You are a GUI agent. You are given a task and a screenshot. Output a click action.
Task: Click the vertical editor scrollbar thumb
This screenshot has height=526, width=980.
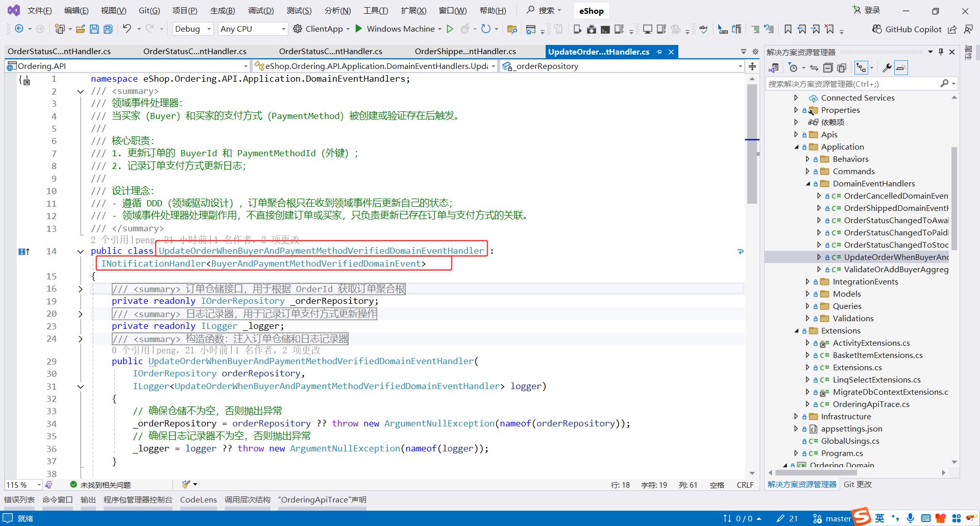pos(752,144)
